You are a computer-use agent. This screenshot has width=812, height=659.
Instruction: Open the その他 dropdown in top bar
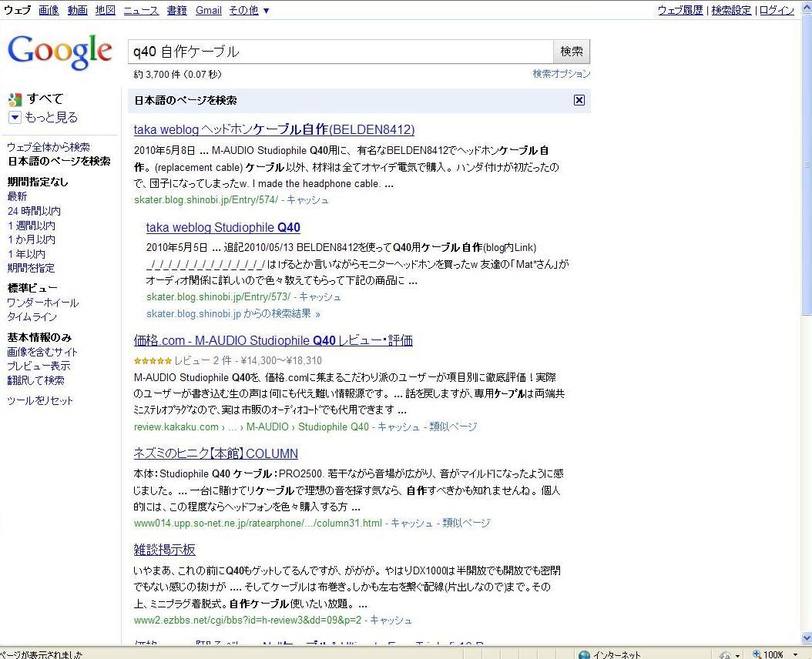coord(249,10)
